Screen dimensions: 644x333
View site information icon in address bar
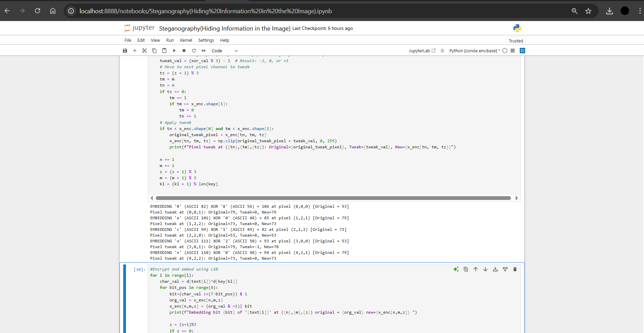(71, 11)
